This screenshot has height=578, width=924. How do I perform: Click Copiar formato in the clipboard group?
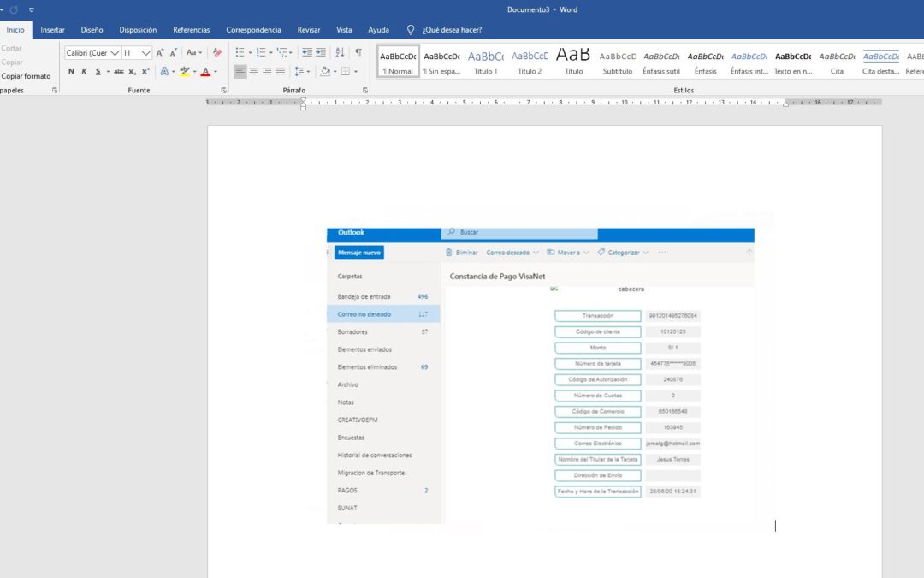click(x=26, y=76)
